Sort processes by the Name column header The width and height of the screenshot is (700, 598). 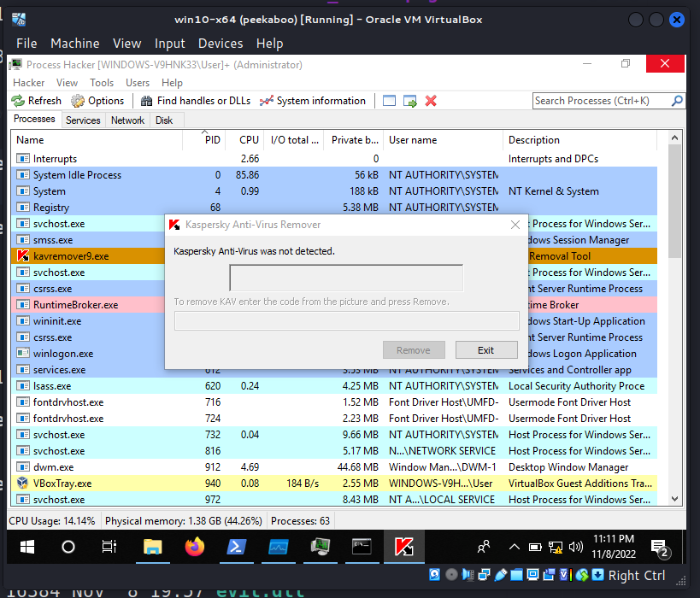pyautogui.click(x=97, y=140)
